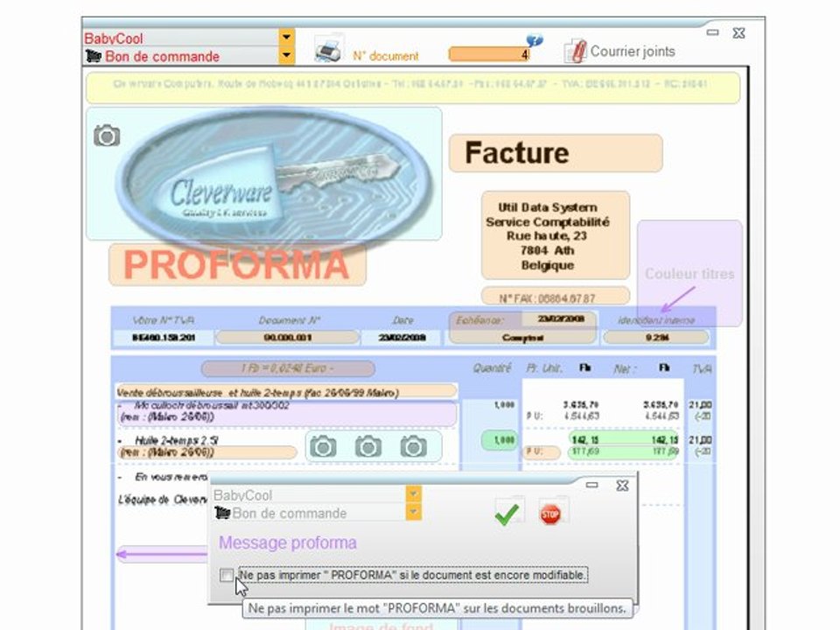Image resolution: width=840 pixels, height=630 pixels.
Task: Expand the BabyCool dropdown in main window
Action: pyautogui.click(x=287, y=37)
